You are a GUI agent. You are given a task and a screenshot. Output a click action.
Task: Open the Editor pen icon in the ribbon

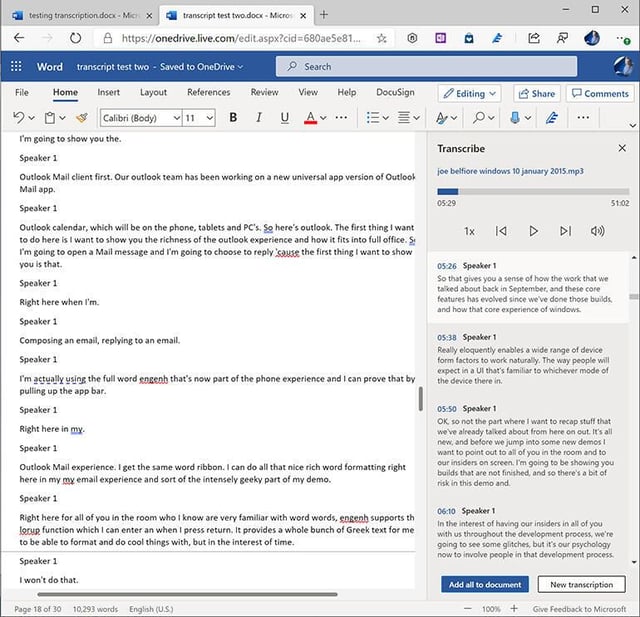(551, 118)
